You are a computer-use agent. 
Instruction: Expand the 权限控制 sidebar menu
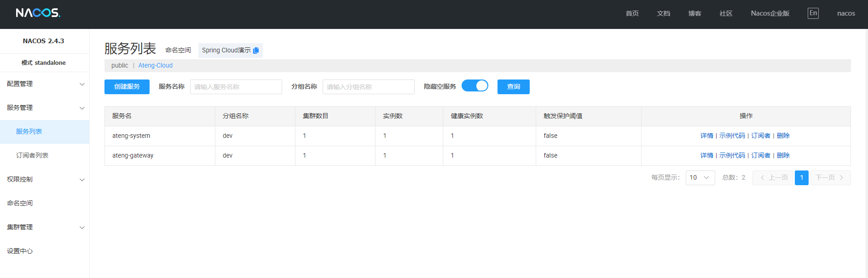click(x=45, y=180)
